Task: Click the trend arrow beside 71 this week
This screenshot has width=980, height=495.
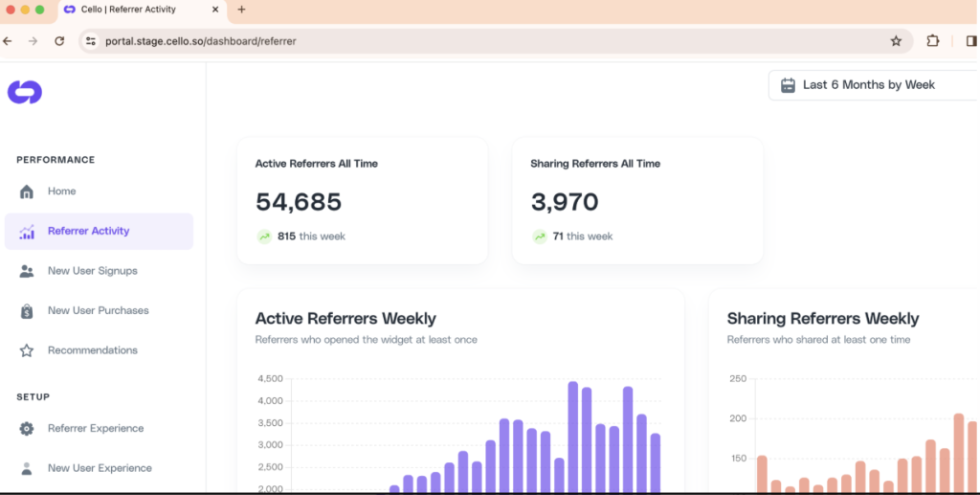Action: pos(540,236)
